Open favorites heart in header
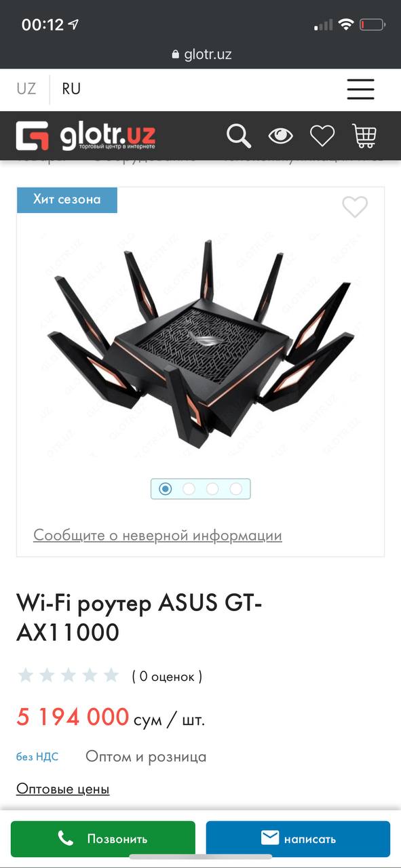 (x=322, y=136)
